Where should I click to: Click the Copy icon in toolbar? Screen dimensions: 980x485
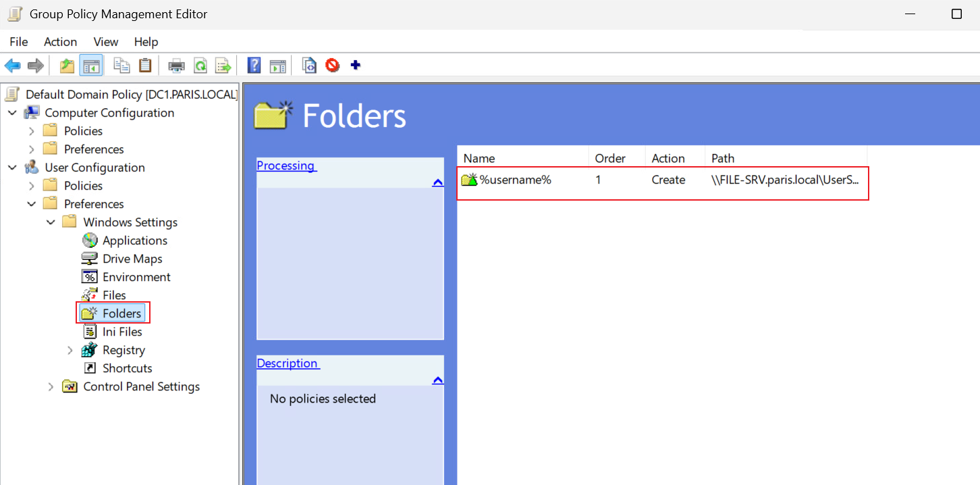122,66
